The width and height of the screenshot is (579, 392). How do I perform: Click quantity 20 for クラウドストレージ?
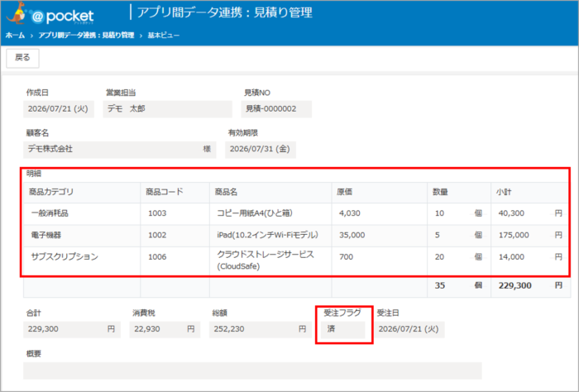(439, 257)
